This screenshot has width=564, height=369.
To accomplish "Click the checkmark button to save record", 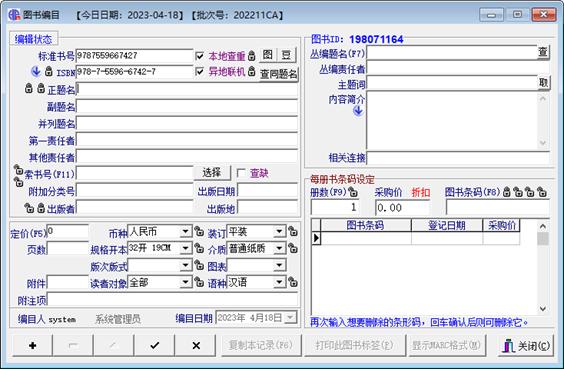I will (155, 345).
